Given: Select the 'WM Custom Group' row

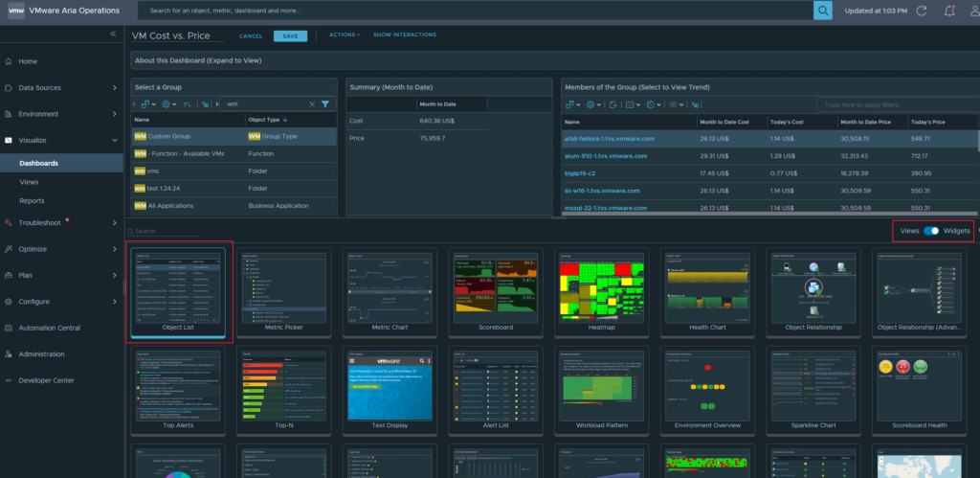Looking at the screenshot, I should click(x=234, y=136).
